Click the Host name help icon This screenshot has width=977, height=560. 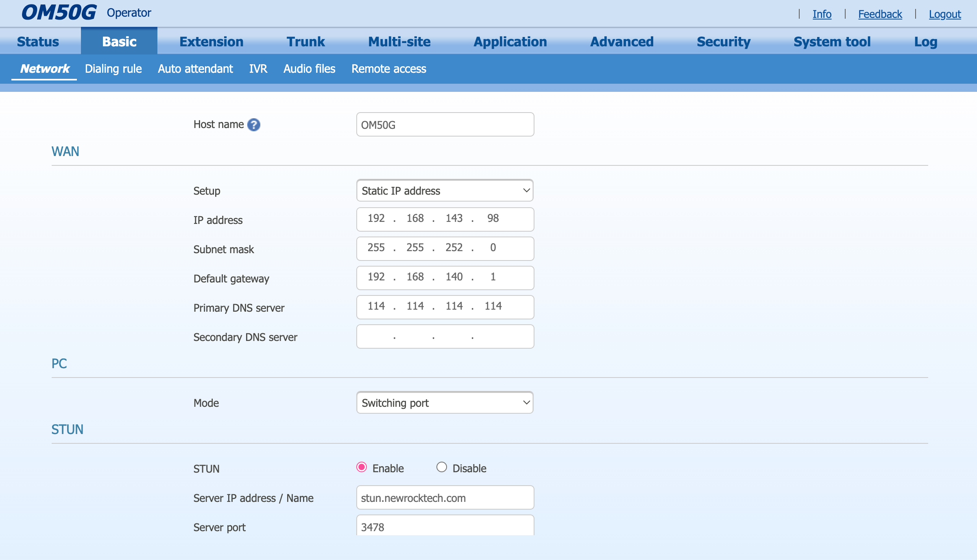(254, 125)
